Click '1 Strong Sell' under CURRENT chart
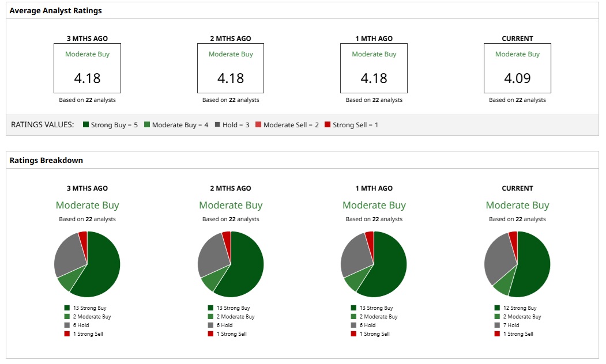The height and width of the screenshot is (364, 606). [518, 334]
